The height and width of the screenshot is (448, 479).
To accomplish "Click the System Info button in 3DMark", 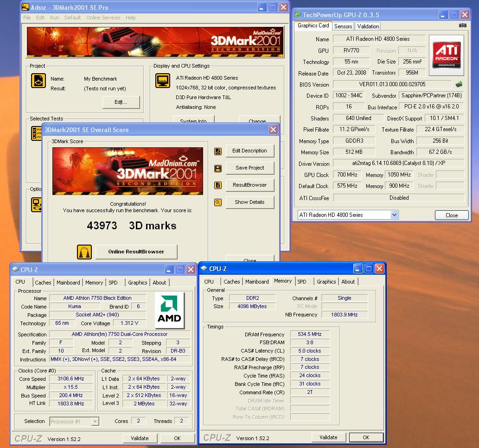I will (x=194, y=120).
